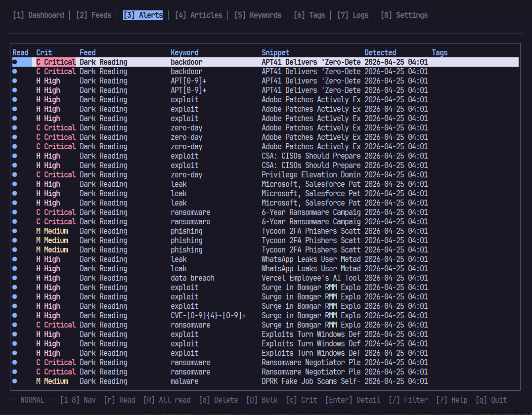Click Medium badge on the malware row
The width and height of the screenshot is (532, 415).
tap(52, 381)
